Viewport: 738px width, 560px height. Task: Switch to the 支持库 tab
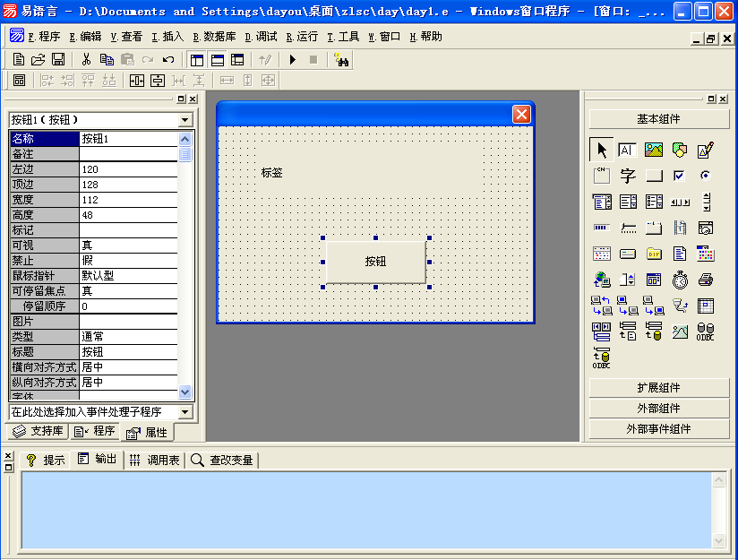point(38,431)
